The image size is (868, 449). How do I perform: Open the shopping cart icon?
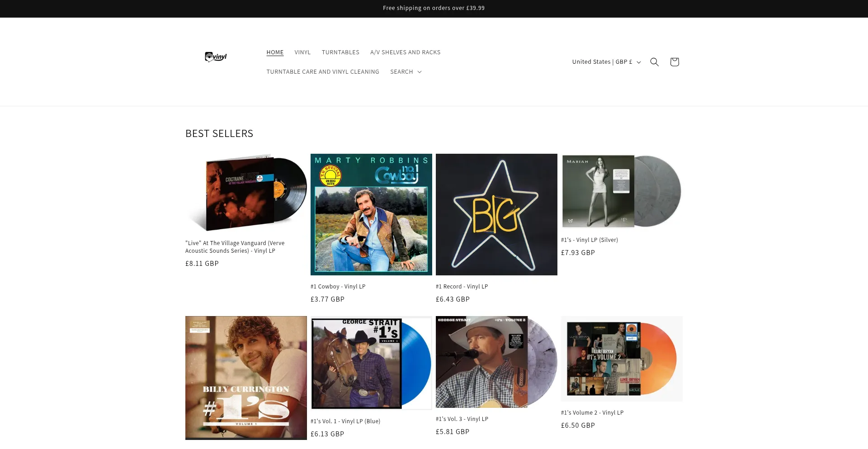(x=675, y=62)
